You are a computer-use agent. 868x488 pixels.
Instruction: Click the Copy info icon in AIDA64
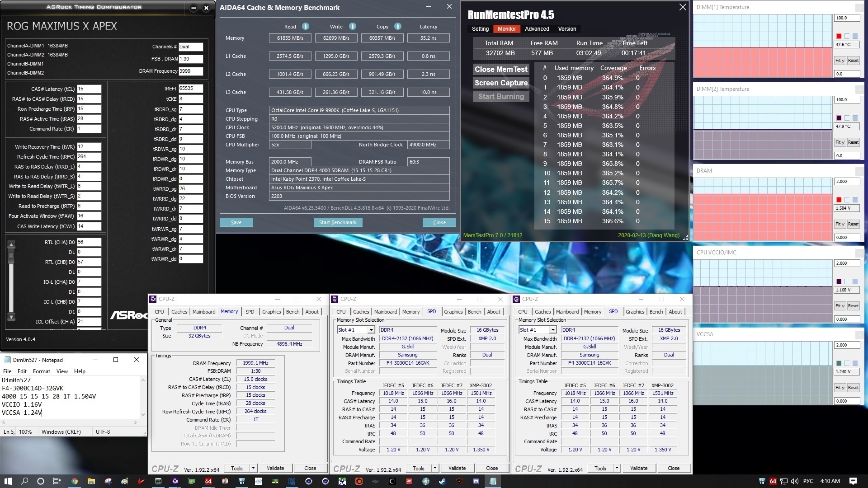(x=398, y=26)
